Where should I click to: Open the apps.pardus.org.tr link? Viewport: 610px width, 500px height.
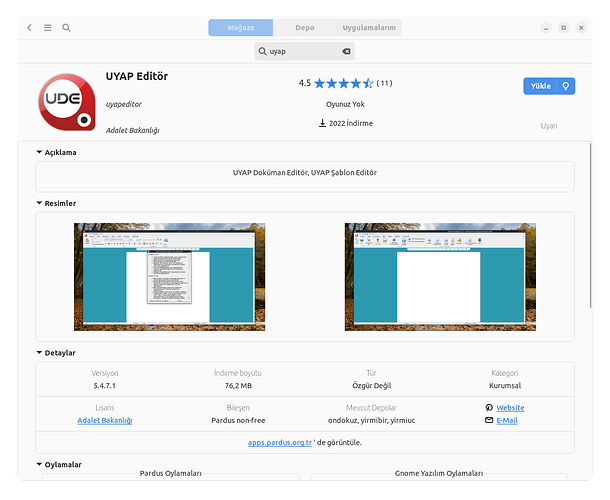[279, 442]
